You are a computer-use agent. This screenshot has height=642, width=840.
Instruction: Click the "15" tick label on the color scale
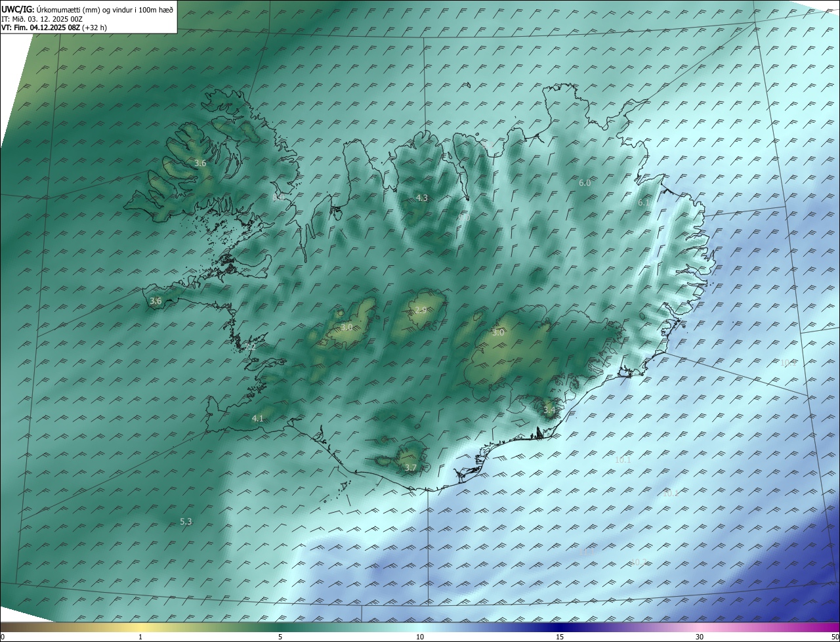pos(560,637)
